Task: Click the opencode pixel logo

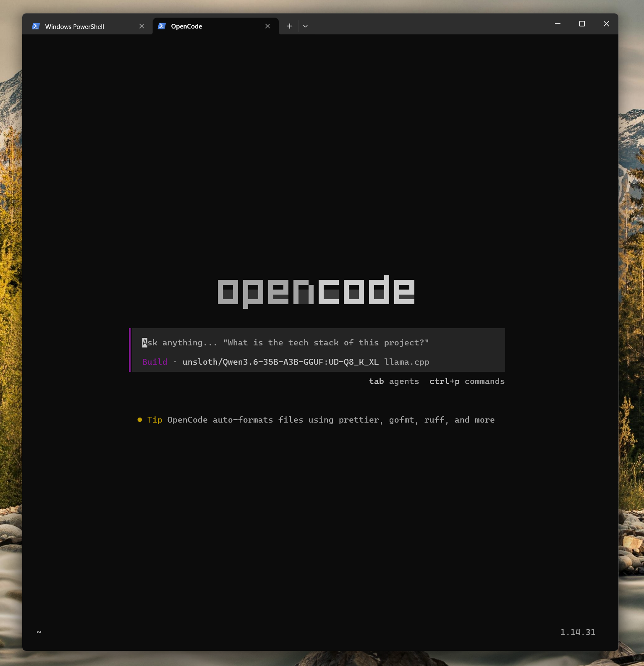Action: pos(316,292)
